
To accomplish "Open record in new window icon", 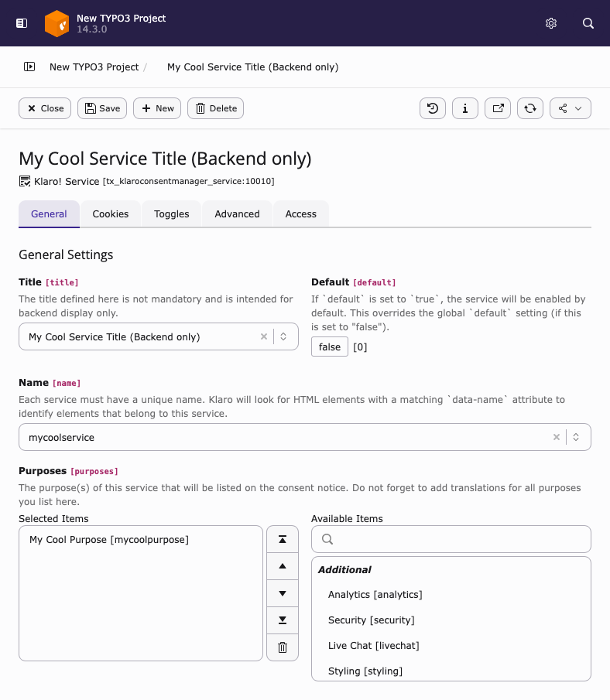I will click(498, 108).
